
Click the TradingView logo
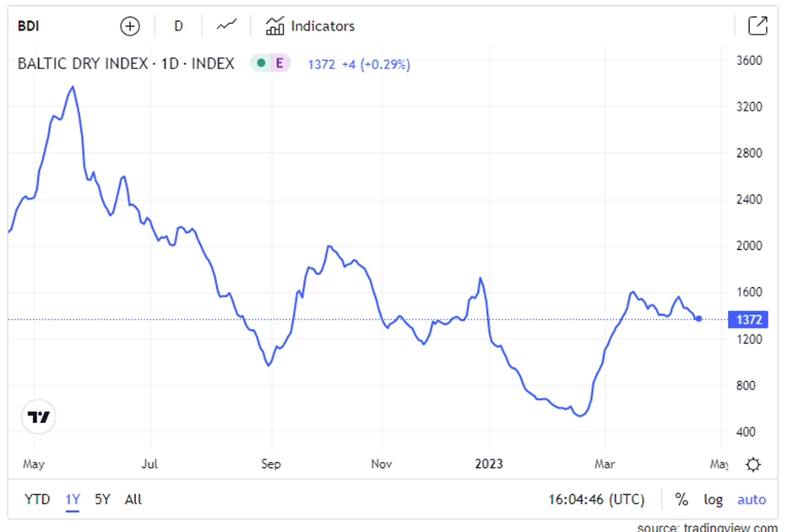pos(38,416)
